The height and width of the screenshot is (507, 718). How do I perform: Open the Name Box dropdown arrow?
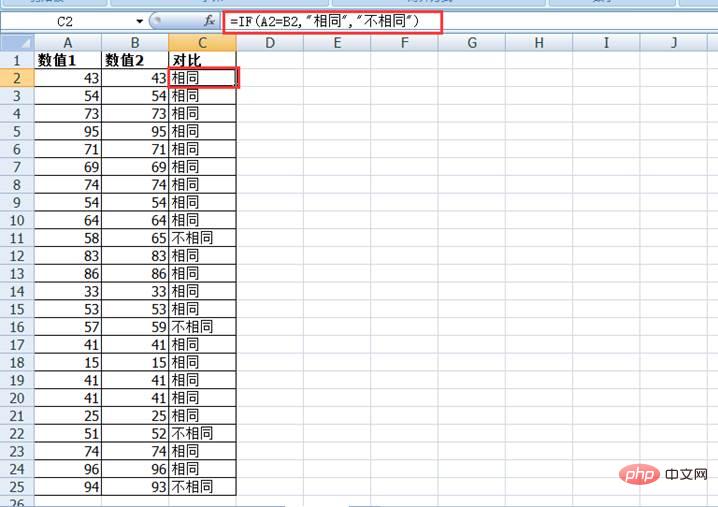pos(139,22)
